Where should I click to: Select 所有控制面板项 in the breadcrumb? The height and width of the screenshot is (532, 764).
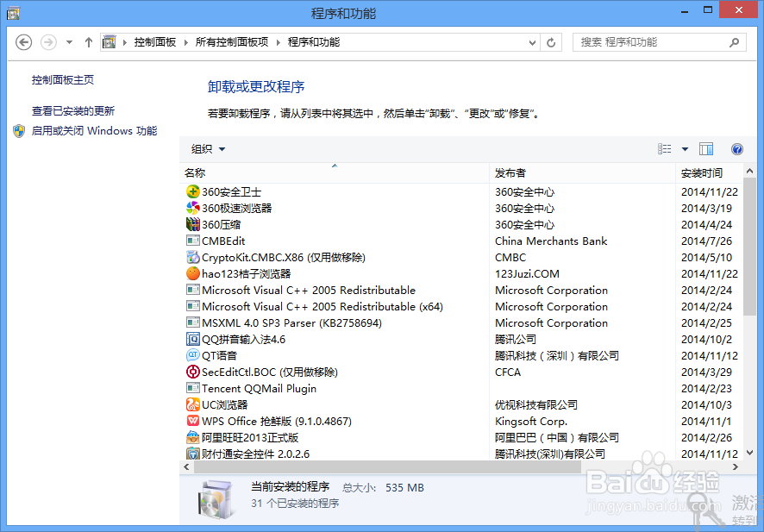point(232,42)
